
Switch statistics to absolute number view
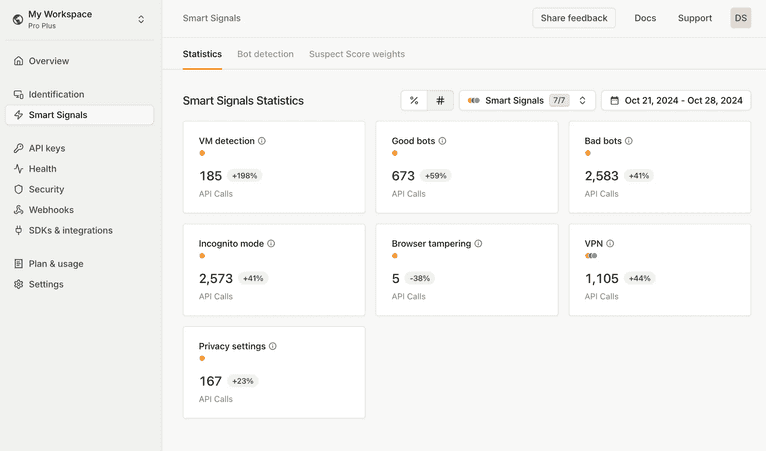click(440, 101)
